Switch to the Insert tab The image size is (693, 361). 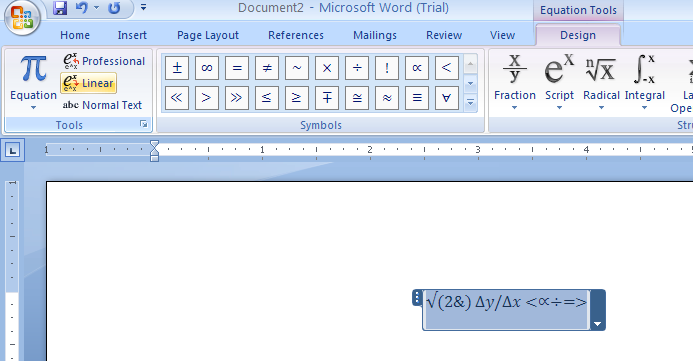pyautogui.click(x=132, y=35)
